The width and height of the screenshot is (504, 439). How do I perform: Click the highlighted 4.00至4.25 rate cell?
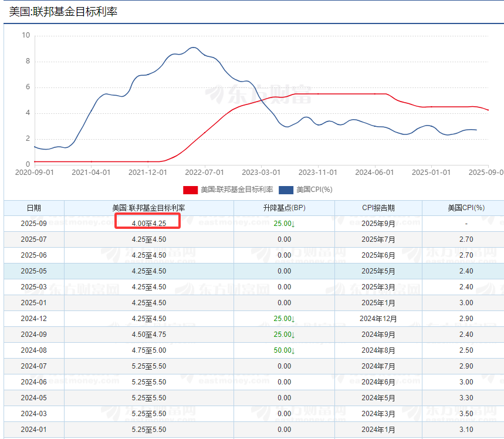149,224
